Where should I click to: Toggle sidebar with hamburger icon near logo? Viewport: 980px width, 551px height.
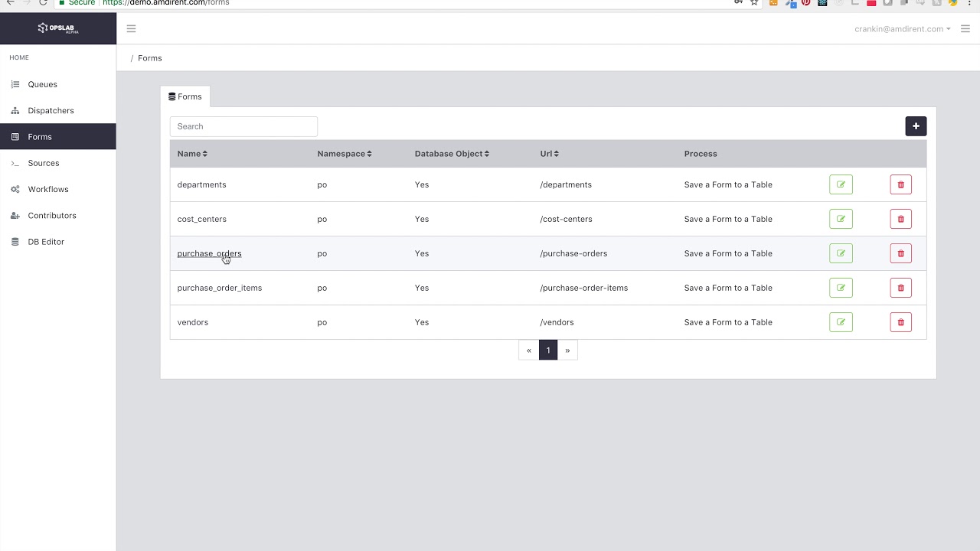click(x=131, y=29)
